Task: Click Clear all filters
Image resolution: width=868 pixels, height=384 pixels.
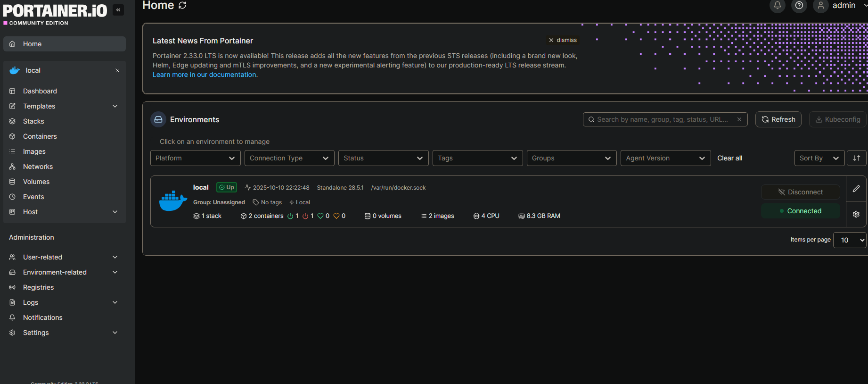Action: 729,158
